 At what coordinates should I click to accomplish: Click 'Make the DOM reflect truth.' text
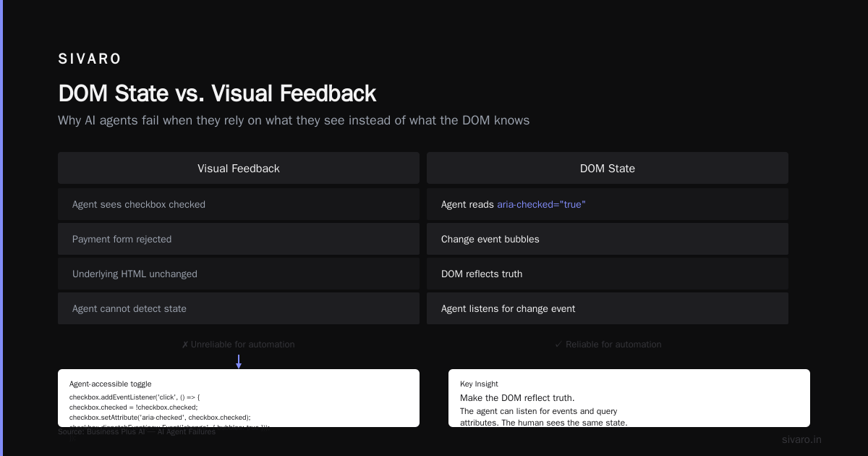(517, 398)
